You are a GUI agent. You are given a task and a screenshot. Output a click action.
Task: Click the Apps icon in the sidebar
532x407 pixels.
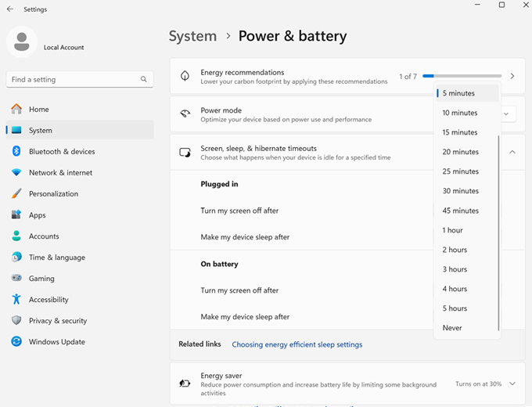click(x=16, y=214)
